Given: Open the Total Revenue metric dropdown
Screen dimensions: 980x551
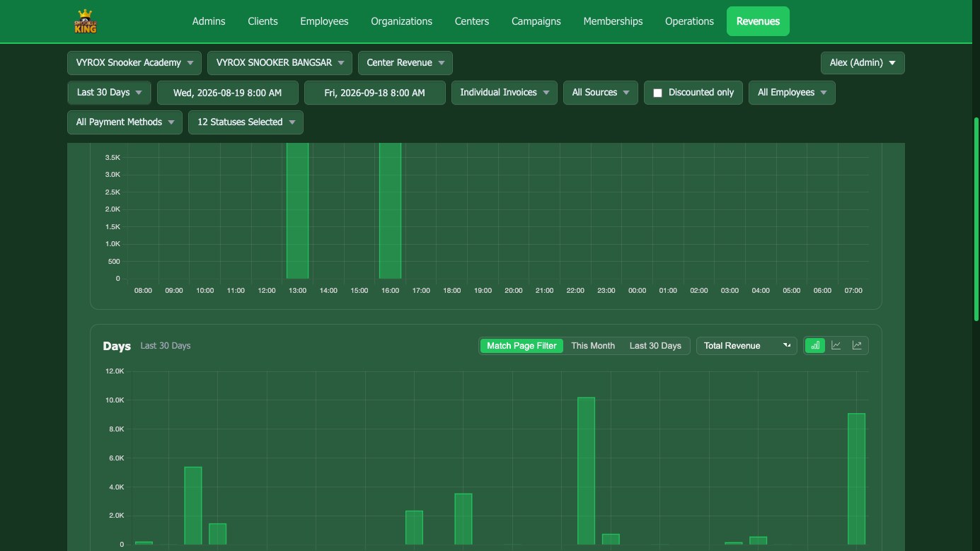Looking at the screenshot, I should point(746,346).
